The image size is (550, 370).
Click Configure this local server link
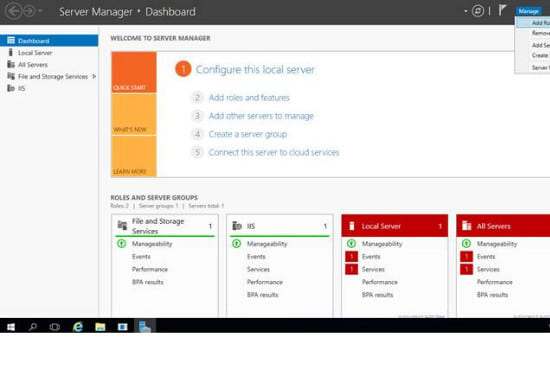point(255,69)
